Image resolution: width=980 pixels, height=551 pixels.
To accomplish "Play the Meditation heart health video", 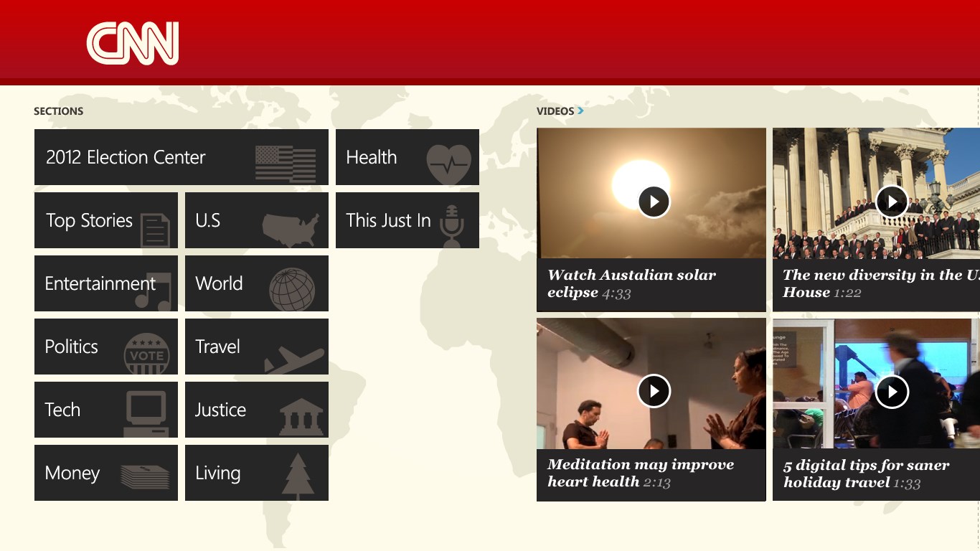I will tap(654, 391).
